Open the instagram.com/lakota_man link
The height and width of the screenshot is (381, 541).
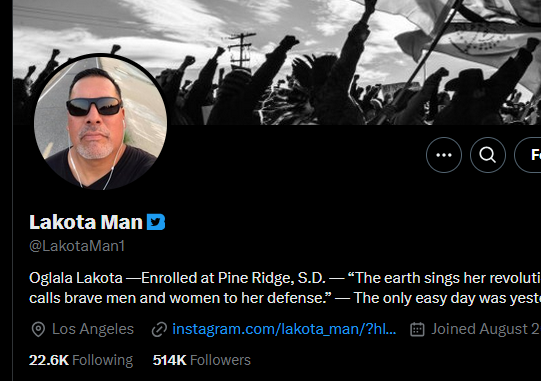pyautogui.click(x=284, y=329)
